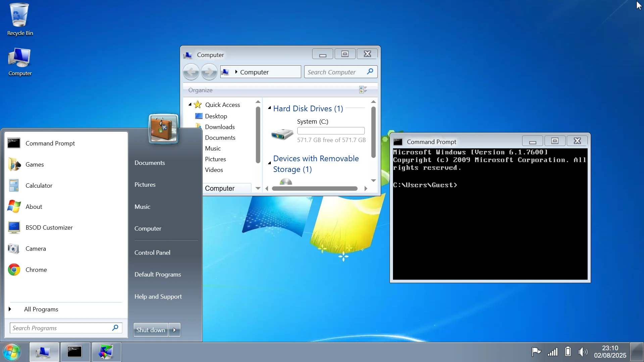Click the horizontal scrollbar in Computer window

315,188
